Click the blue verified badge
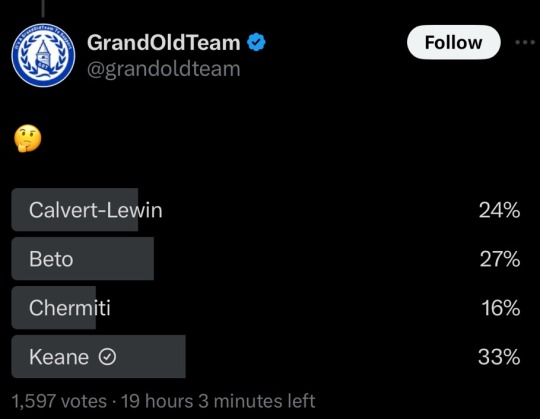 click(x=256, y=42)
